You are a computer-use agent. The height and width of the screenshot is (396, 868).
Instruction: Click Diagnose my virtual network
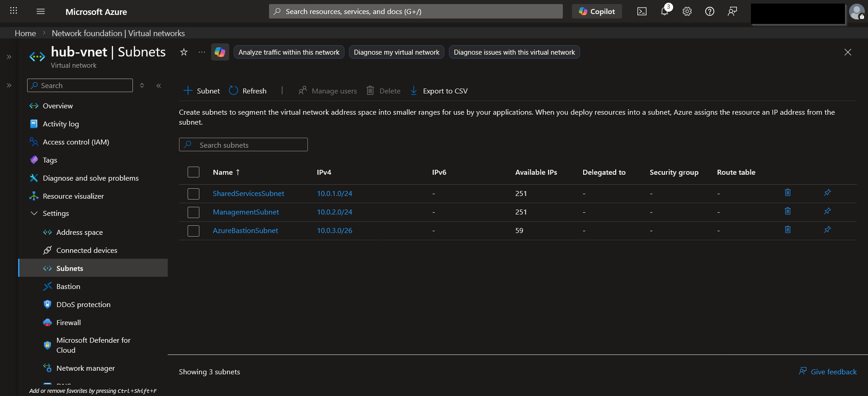point(396,52)
